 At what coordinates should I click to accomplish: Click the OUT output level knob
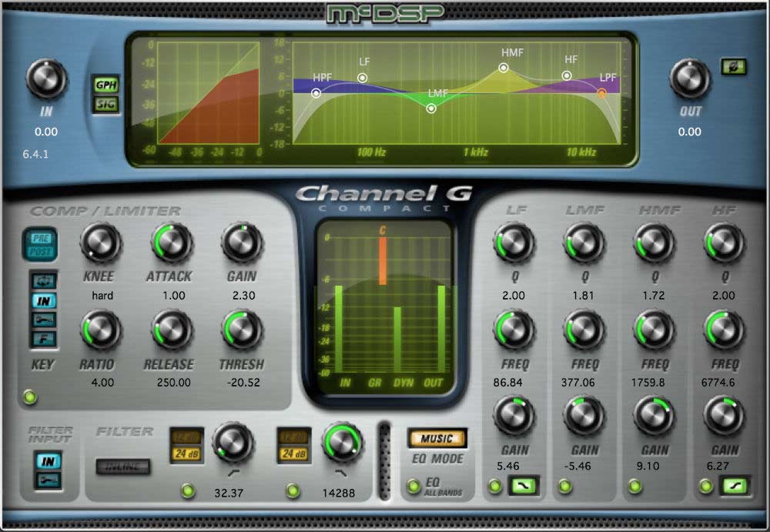pyautogui.click(x=690, y=79)
